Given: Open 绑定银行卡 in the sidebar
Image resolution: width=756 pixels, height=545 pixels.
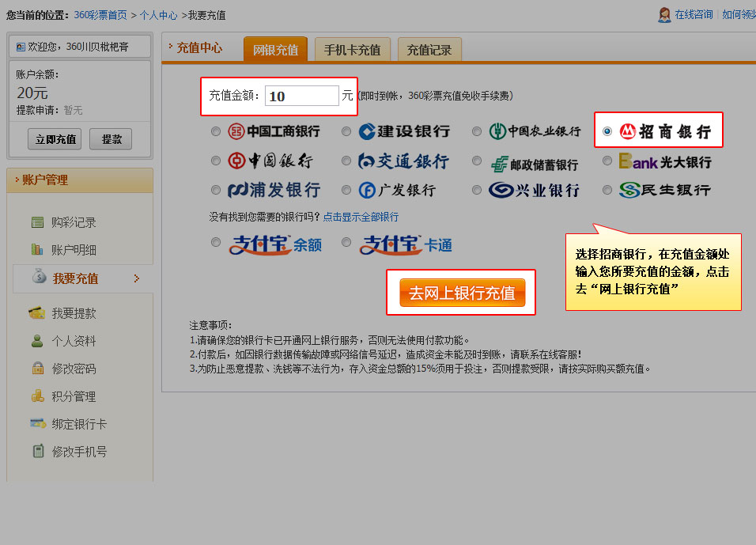Looking at the screenshot, I should click(79, 424).
